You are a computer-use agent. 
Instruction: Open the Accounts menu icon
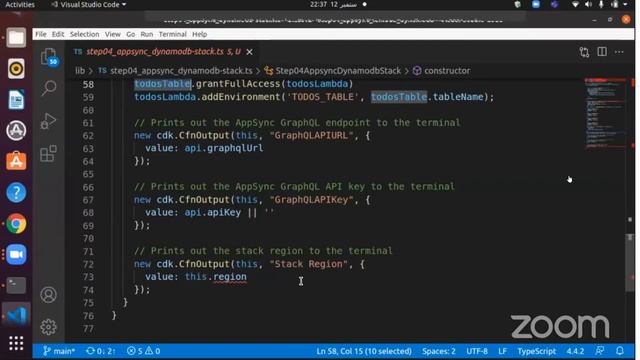point(49,295)
